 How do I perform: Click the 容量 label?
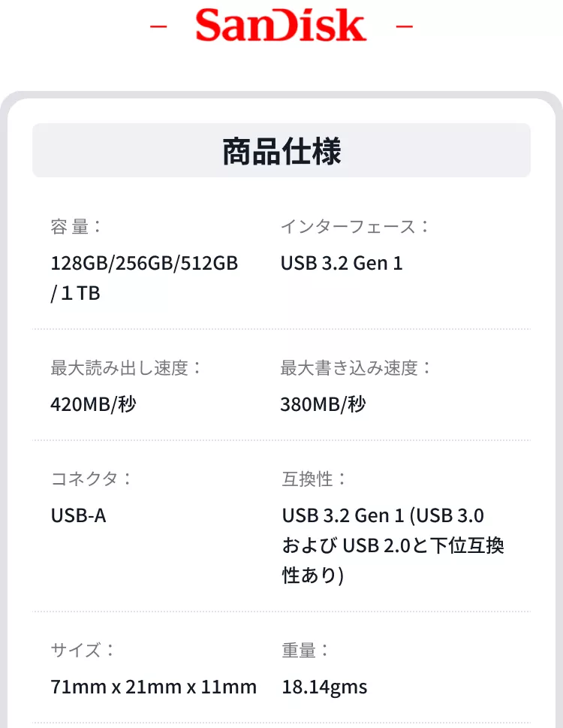pyautogui.click(x=76, y=226)
